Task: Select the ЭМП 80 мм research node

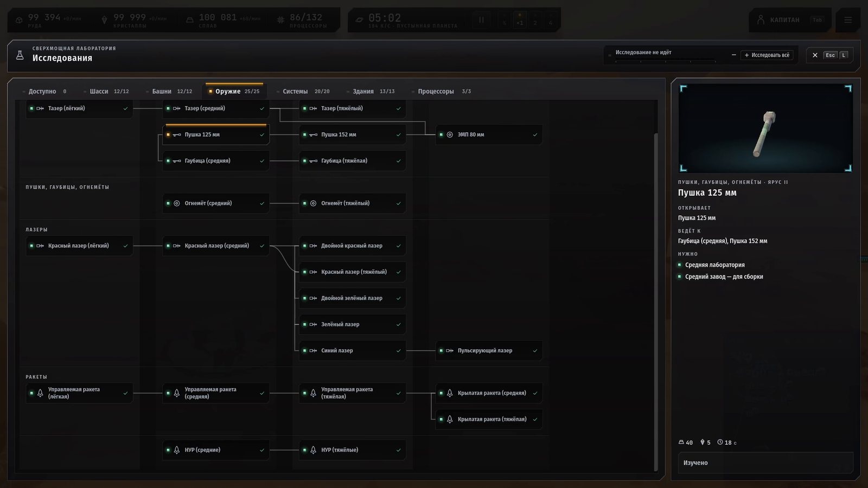Action: pos(489,134)
